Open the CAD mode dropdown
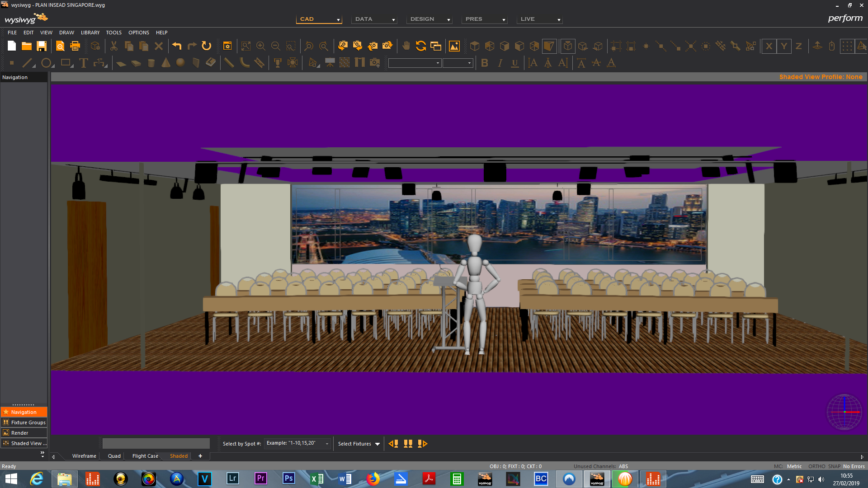868x488 pixels. pyautogui.click(x=319, y=19)
